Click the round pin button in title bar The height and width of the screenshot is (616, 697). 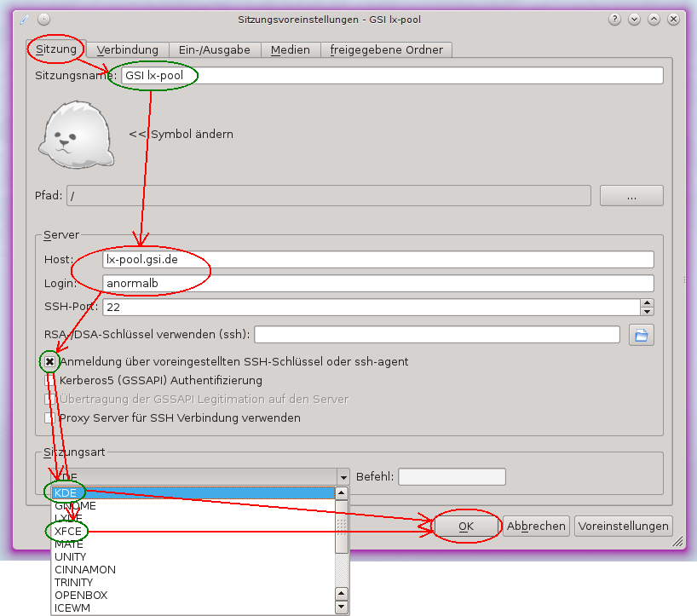pos(43,19)
